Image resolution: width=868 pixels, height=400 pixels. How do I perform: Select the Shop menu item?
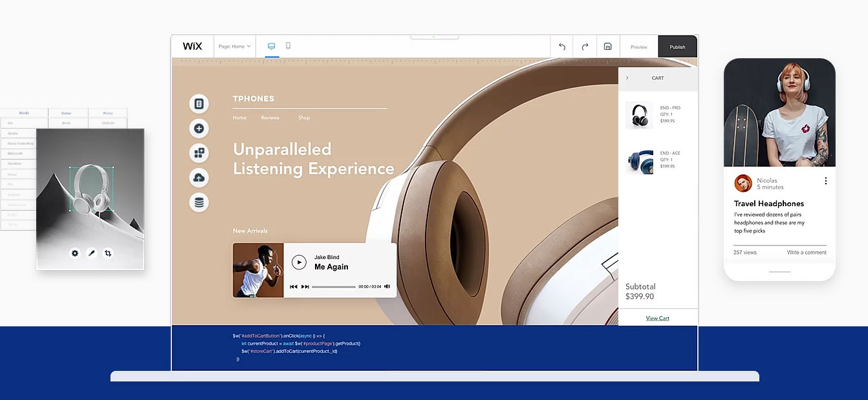(x=304, y=118)
